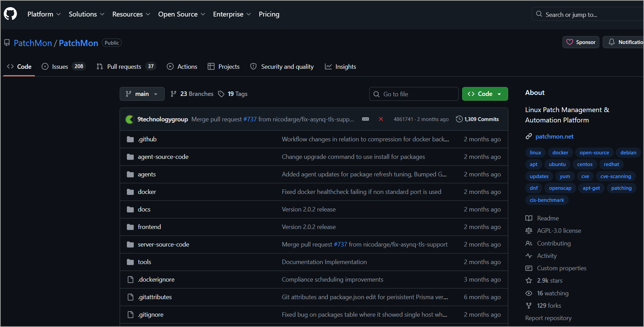Screen dimensions: 644x327
Task: Click the 9technologygroup avatar image
Action: click(130, 119)
